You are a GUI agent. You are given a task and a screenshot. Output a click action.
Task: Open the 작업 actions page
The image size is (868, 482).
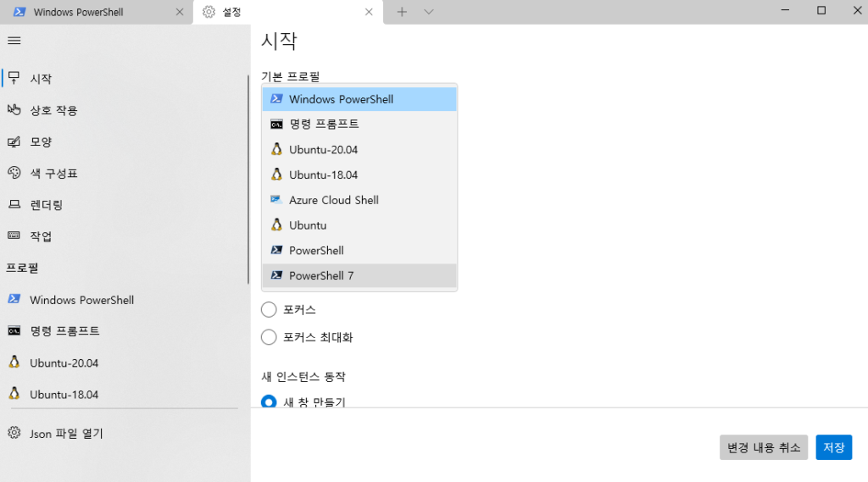125,236
